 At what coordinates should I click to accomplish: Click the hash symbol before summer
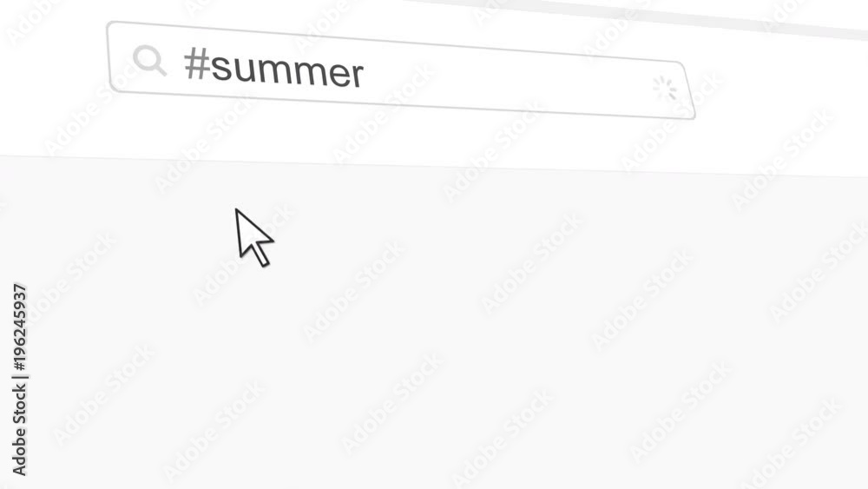(196, 63)
